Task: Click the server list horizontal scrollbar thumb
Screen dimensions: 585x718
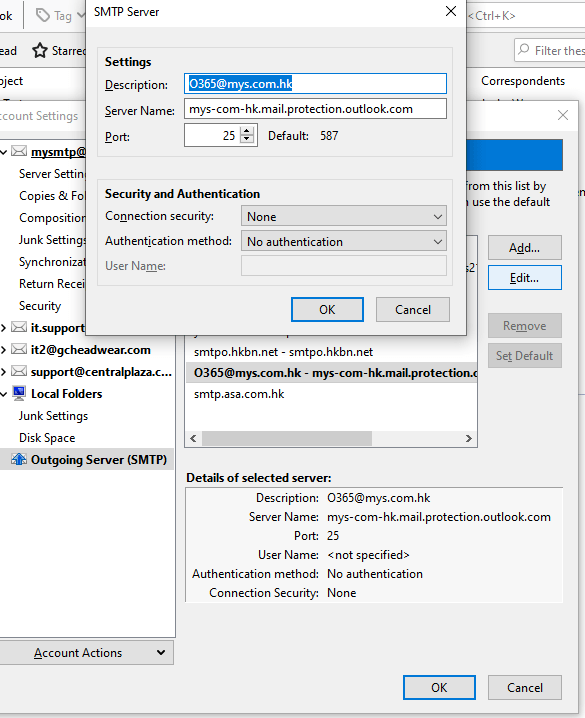Action: click(287, 438)
